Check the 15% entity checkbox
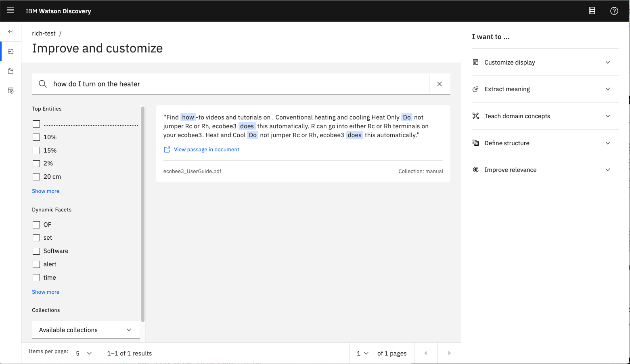Screen dimensions: 630x364 click(x=36, y=151)
